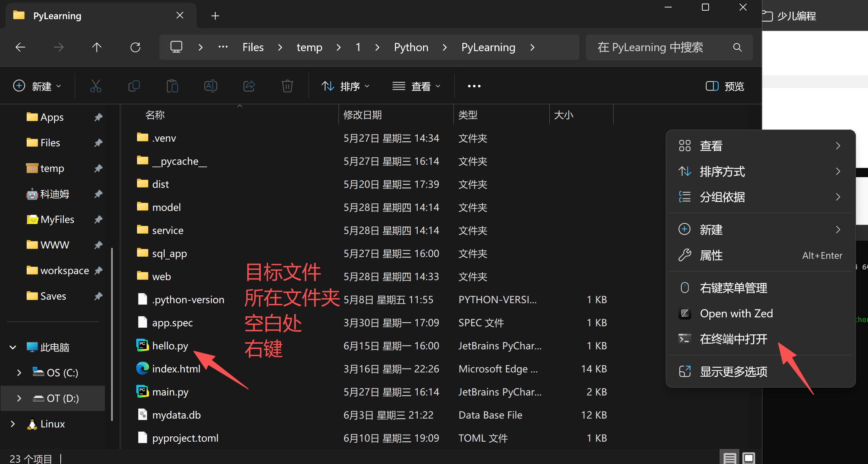Sort by 名称 column header
Image resolution: width=868 pixels, height=464 pixels.
[x=155, y=115]
